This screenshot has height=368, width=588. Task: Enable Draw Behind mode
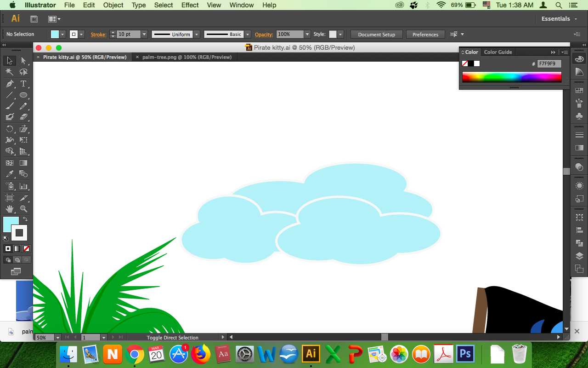17,260
